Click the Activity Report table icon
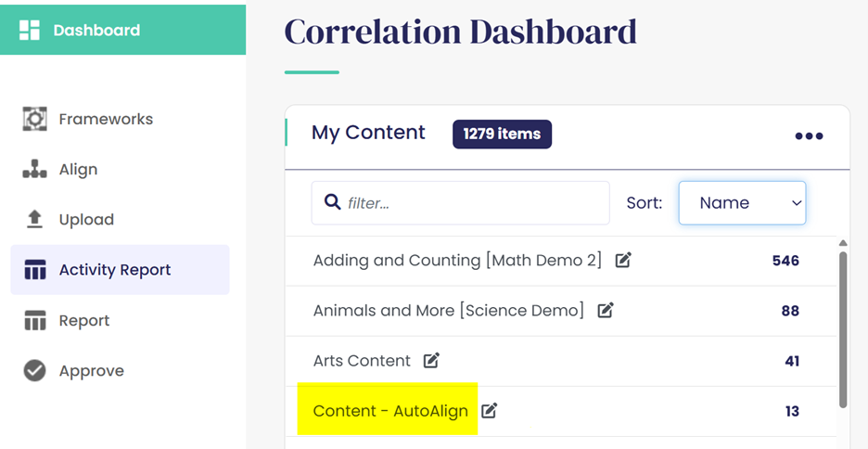Image resolution: width=868 pixels, height=449 pixels. point(35,270)
